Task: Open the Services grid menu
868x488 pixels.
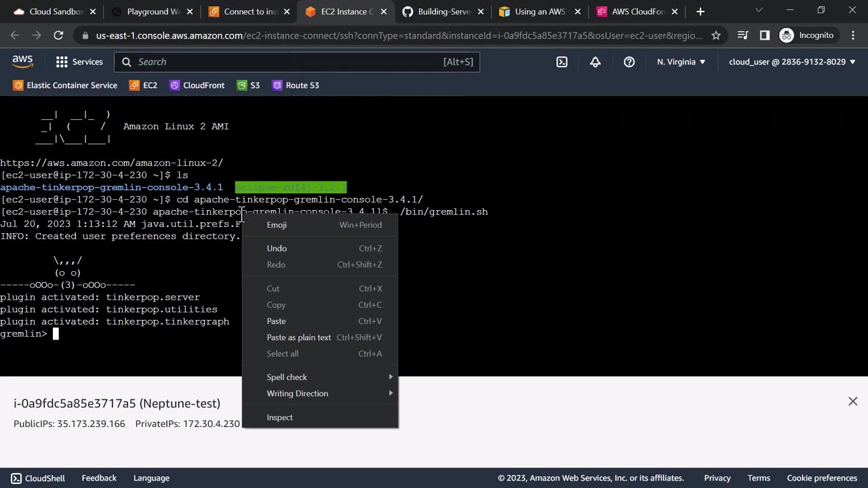Action: click(x=79, y=62)
